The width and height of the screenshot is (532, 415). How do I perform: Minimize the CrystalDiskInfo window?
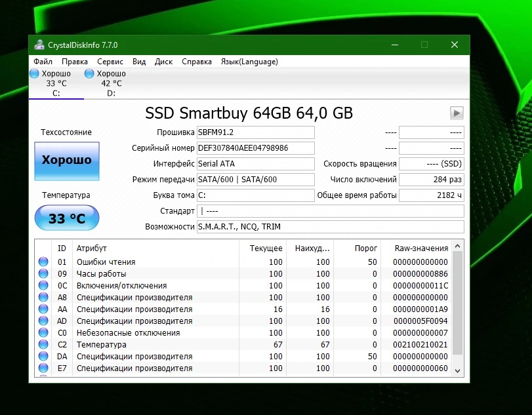pos(395,45)
